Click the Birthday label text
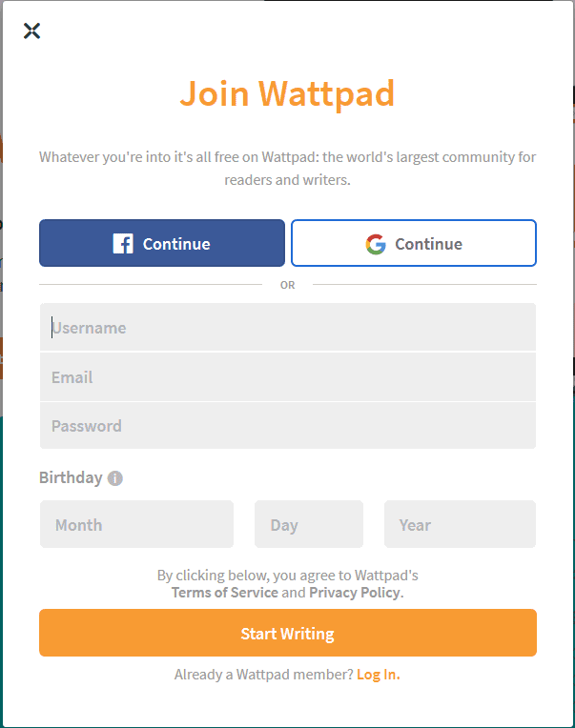 (71, 477)
